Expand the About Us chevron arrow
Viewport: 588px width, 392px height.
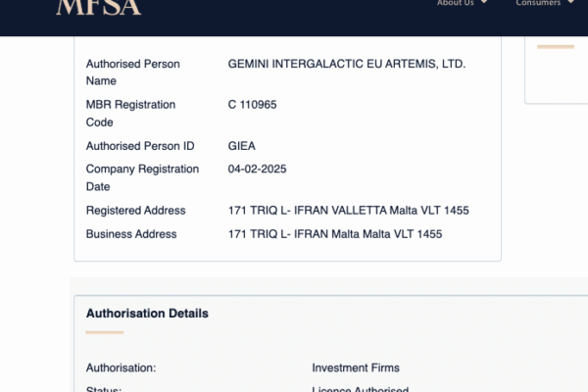[x=484, y=2]
